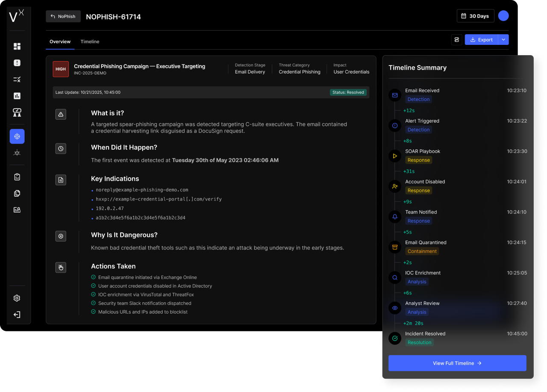Open the contact card icon in sidebar

tap(17, 210)
